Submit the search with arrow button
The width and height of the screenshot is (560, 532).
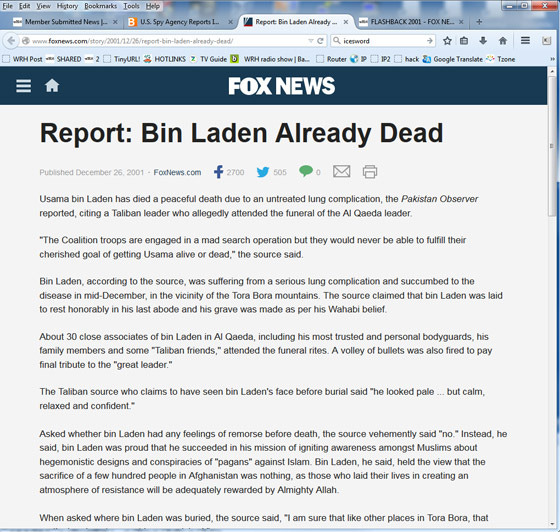click(430, 41)
